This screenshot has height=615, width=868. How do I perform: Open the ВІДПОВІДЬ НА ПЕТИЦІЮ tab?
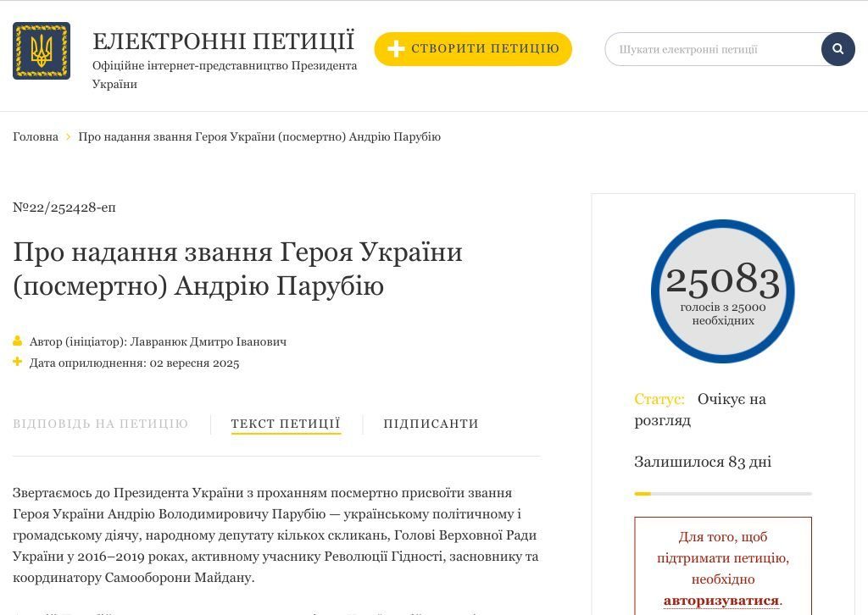[x=100, y=424]
